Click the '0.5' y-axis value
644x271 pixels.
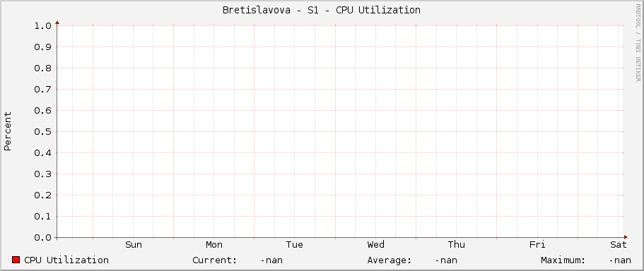pos(43,131)
